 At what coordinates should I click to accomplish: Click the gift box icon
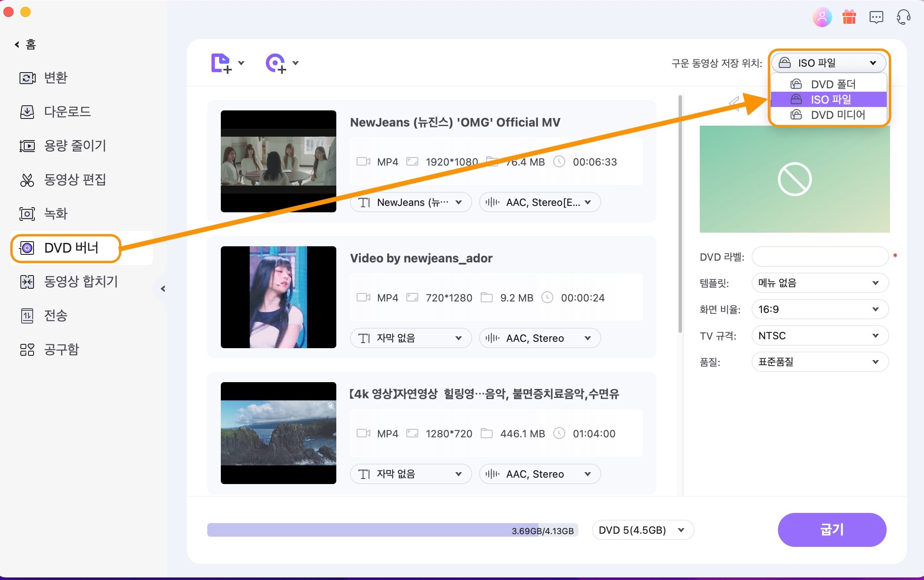pos(849,17)
